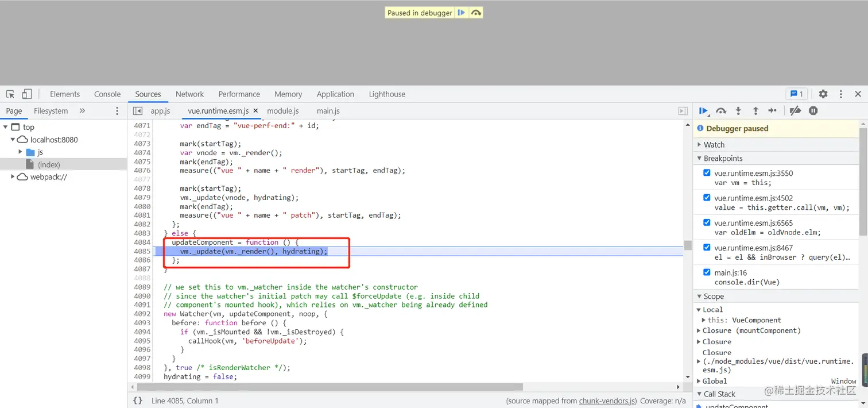Open the chunk-vendors.js source link

pyautogui.click(x=607, y=401)
